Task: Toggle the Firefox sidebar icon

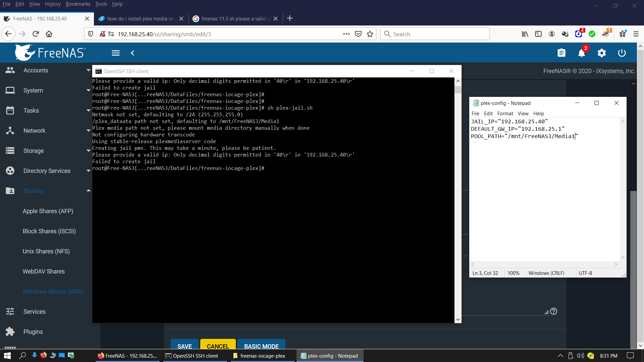Action: coord(538,34)
